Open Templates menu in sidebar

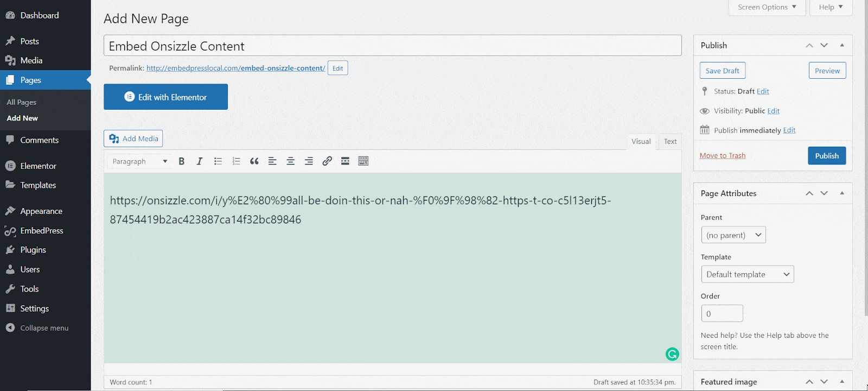click(x=46, y=185)
